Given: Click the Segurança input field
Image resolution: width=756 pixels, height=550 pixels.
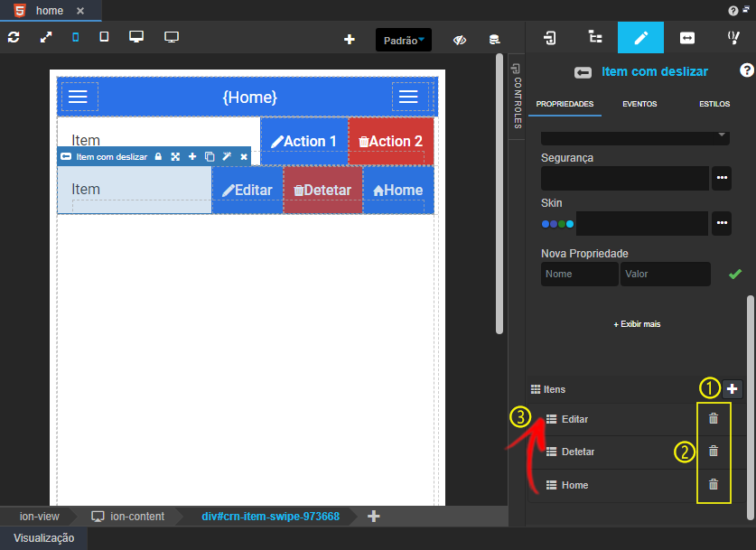Looking at the screenshot, I should [625, 178].
